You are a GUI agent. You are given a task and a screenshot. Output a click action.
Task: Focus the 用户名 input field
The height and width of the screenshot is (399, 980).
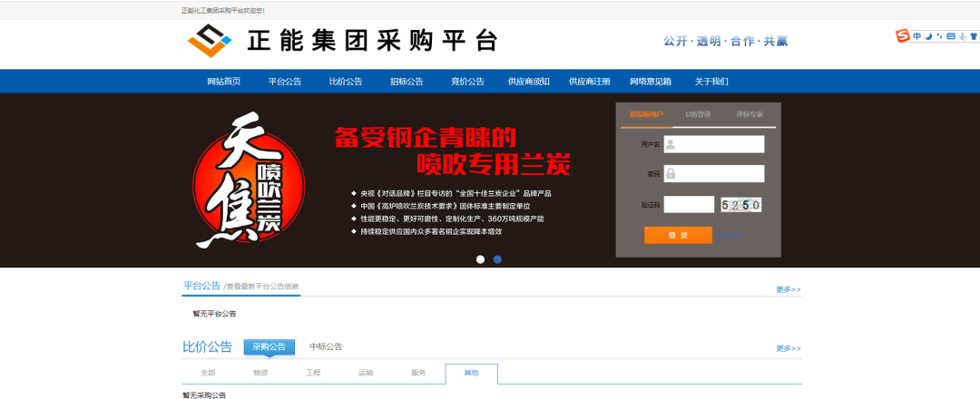[x=714, y=144]
